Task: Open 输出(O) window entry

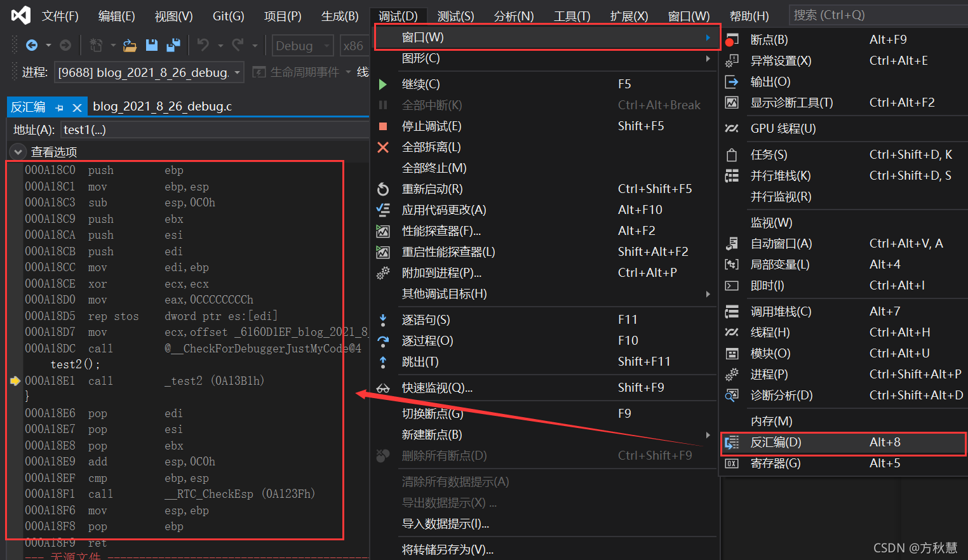Action: tap(844, 81)
